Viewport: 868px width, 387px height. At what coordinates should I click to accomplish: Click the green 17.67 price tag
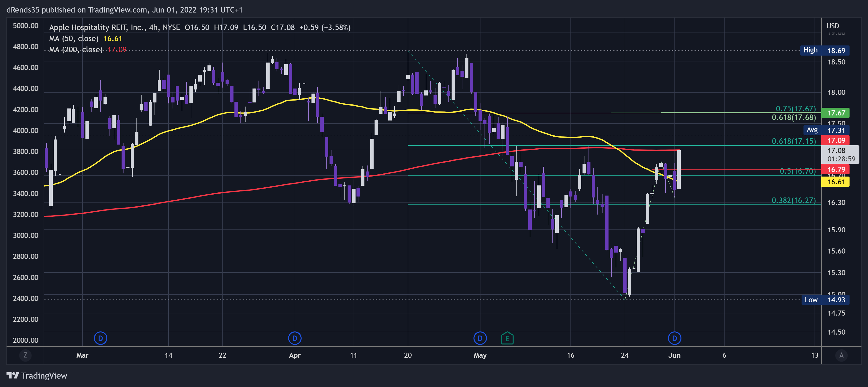pyautogui.click(x=835, y=113)
